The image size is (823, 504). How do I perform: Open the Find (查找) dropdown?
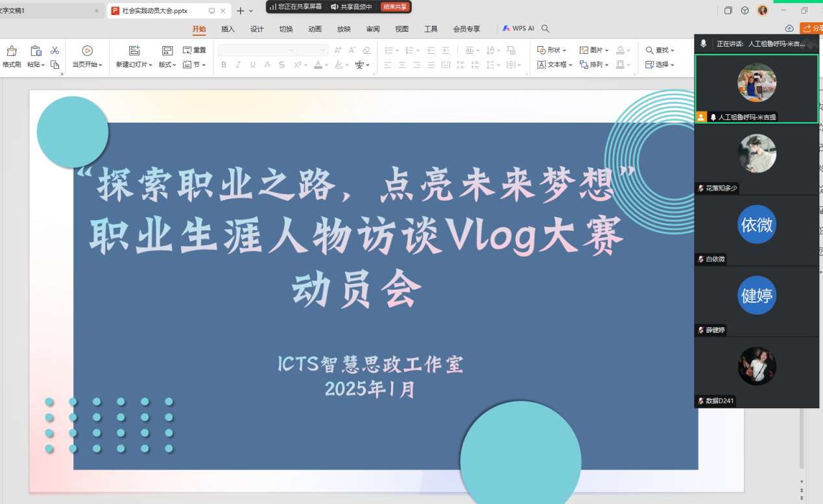point(660,50)
